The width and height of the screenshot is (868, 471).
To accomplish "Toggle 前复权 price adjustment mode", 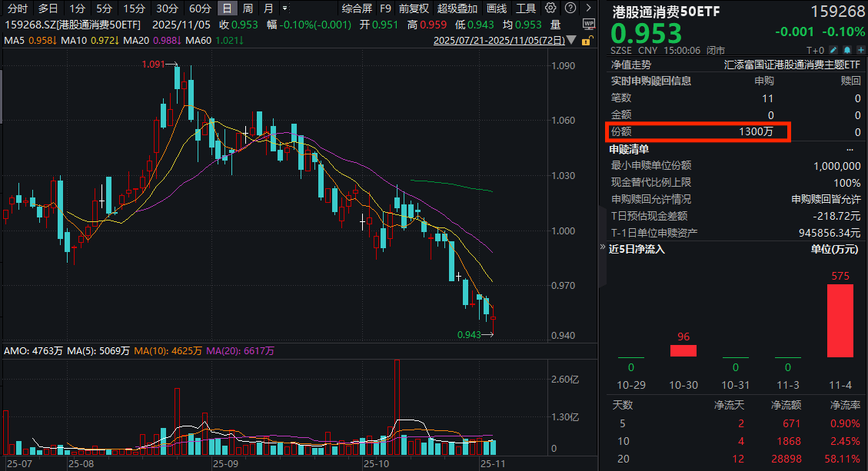I will click(414, 8).
